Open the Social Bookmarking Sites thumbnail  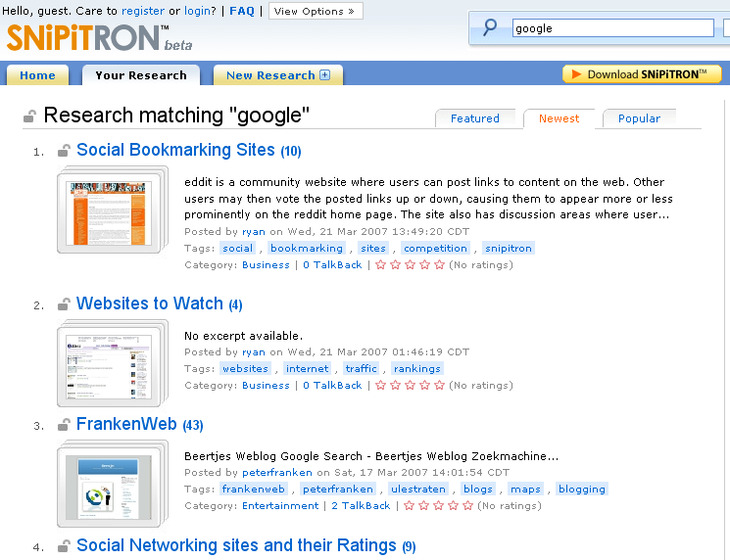[112, 210]
